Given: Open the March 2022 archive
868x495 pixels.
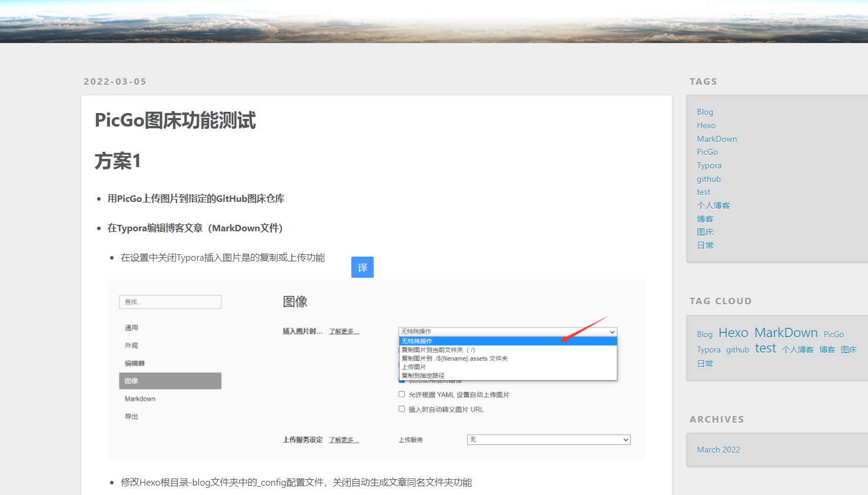Looking at the screenshot, I should (x=719, y=450).
